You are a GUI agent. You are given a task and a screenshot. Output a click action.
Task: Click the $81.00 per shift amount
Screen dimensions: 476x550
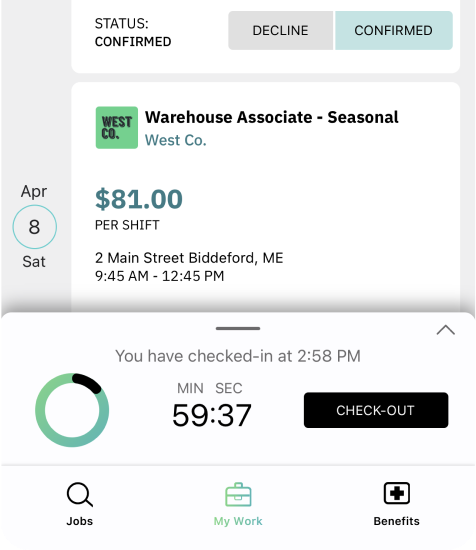[139, 199]
